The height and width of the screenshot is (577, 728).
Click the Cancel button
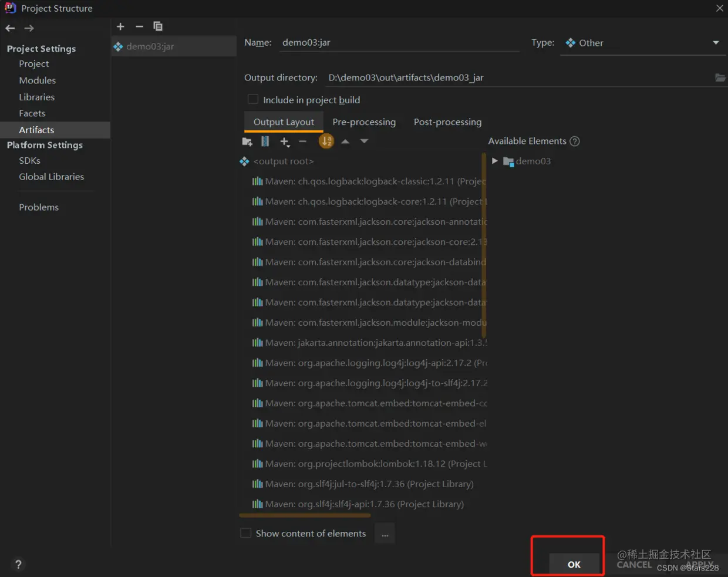634,565
